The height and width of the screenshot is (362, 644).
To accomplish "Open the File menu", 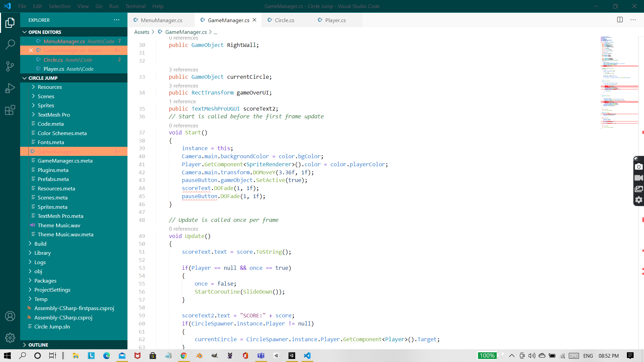I will coord(22,6).
